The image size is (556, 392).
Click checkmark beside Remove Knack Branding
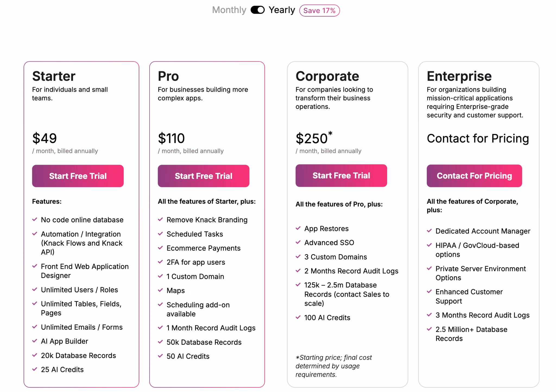coord(160,219)
